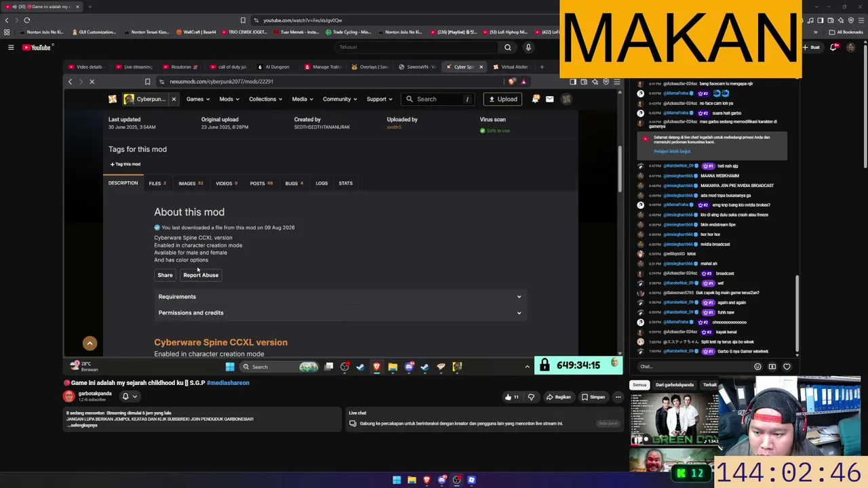Expand Permissions and credits section
Screen dimensions: 868x488
340,313
